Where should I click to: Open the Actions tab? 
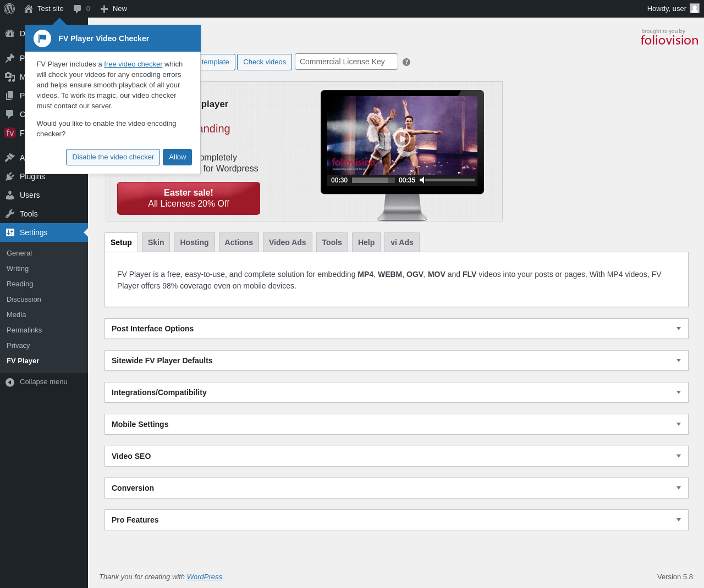(x=239, y=242)
